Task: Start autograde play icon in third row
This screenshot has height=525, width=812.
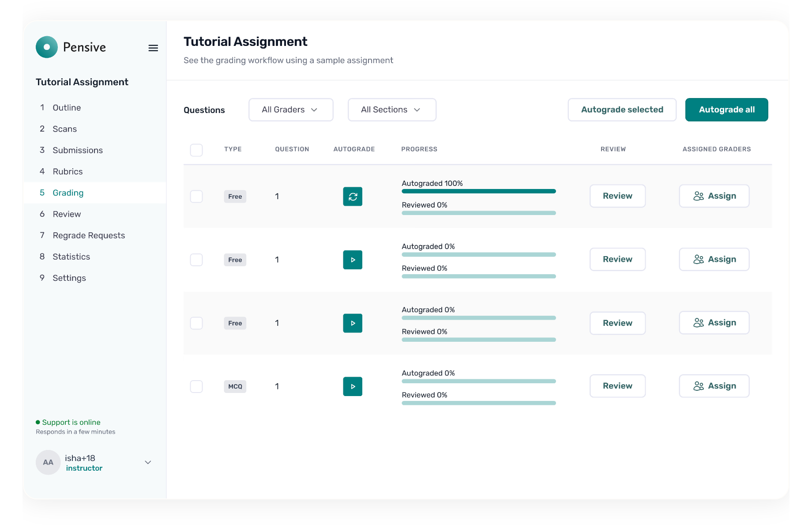Action: 353,323
